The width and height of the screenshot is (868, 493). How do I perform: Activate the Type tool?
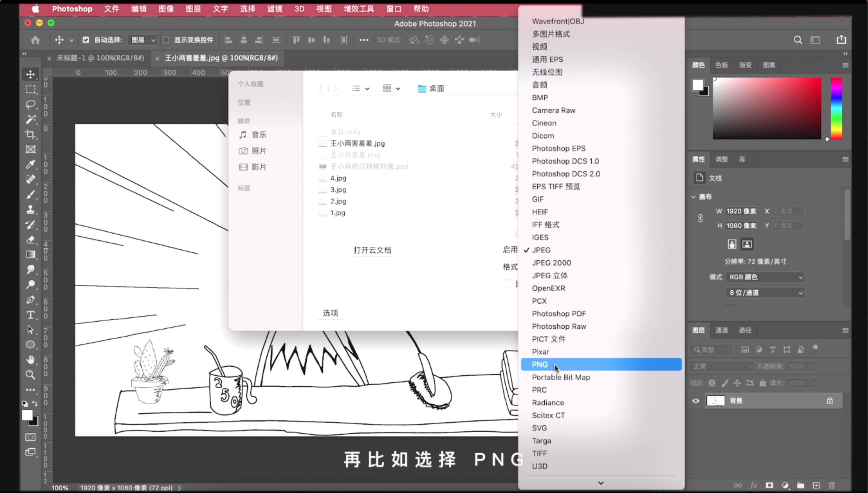[31, 315]
